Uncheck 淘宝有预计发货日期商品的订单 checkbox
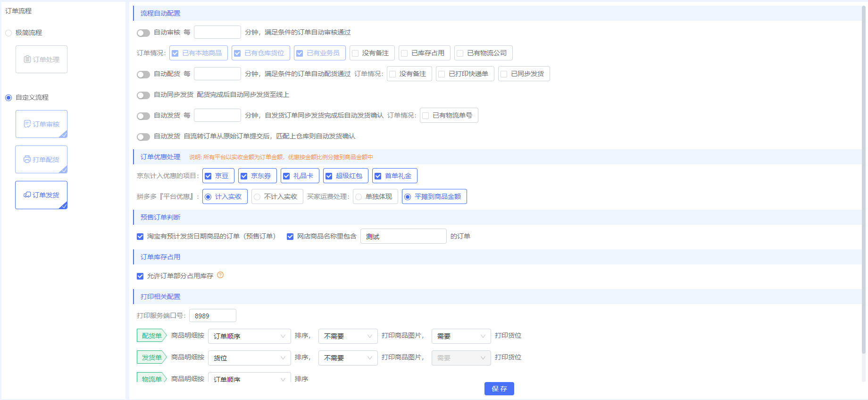 pyautogui.click(x=140, y=237)
